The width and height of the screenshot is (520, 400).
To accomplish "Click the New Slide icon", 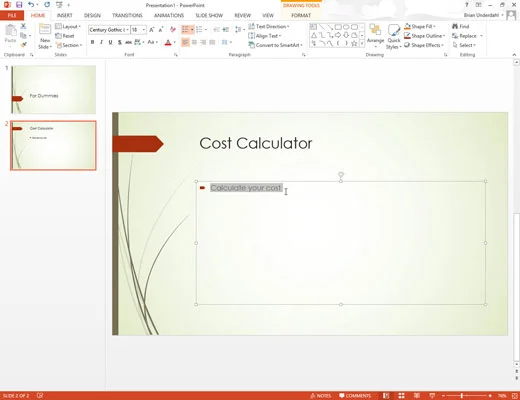I will click(x=45, y=36).
